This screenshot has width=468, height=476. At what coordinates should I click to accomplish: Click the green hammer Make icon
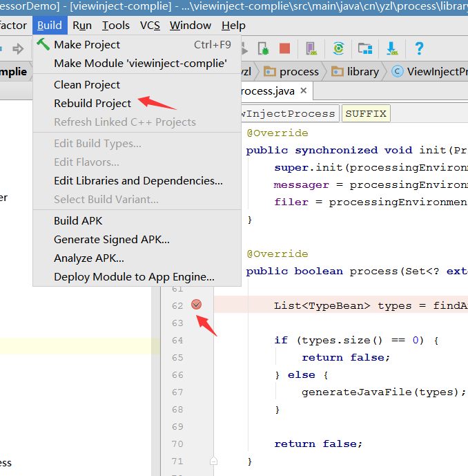pos(43,44)
